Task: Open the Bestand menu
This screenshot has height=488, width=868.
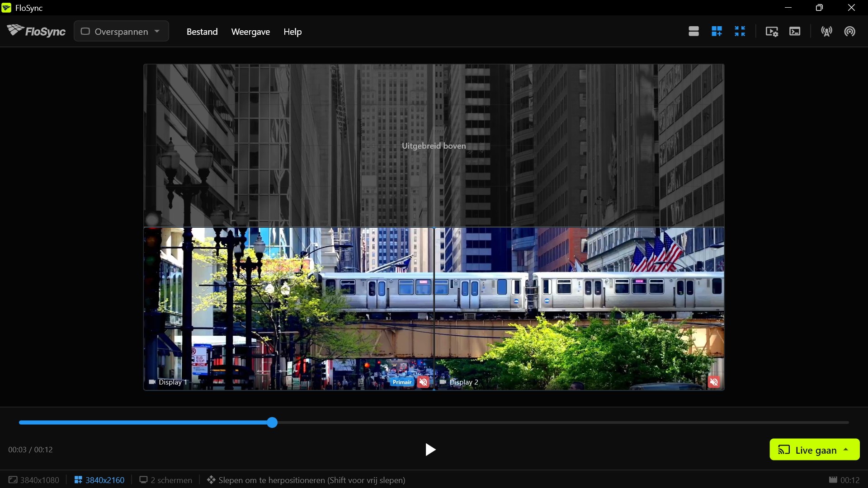Action: pos(202,32)
